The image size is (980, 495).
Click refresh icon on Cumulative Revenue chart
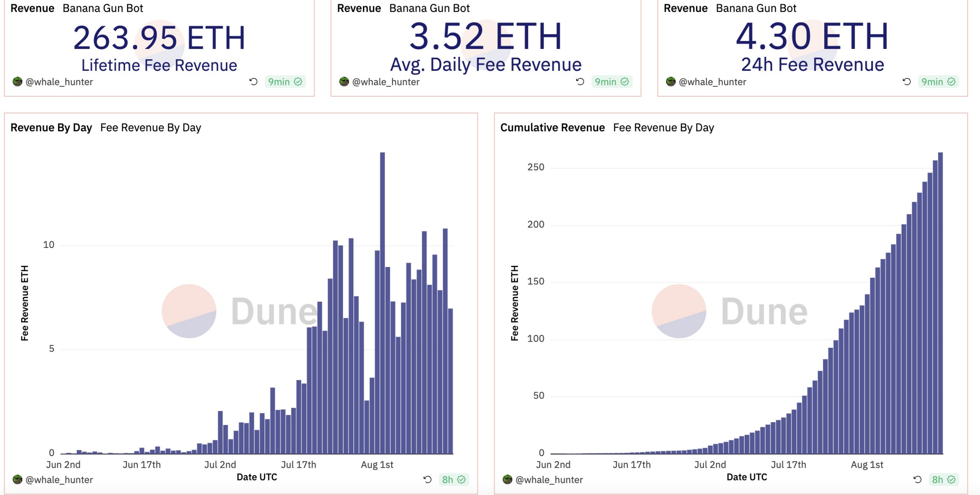point(917,479)
